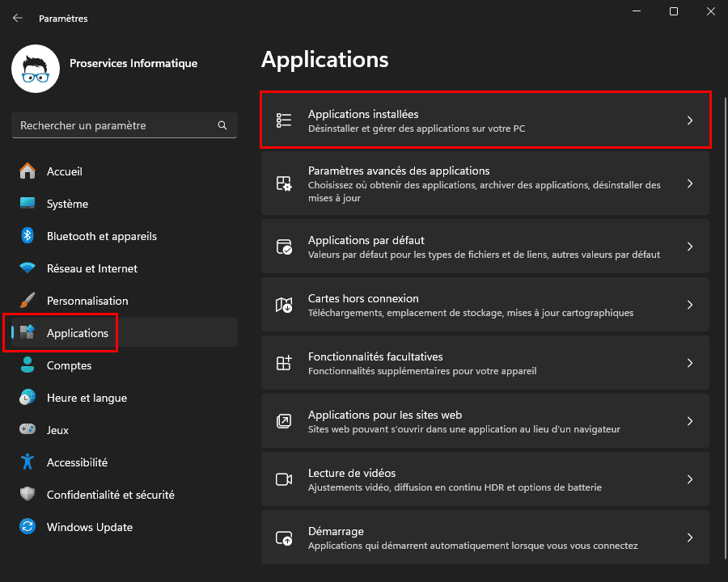Expand the Paramètres avancés des applications chevron
Screen dimensions: 728x582
690,183
